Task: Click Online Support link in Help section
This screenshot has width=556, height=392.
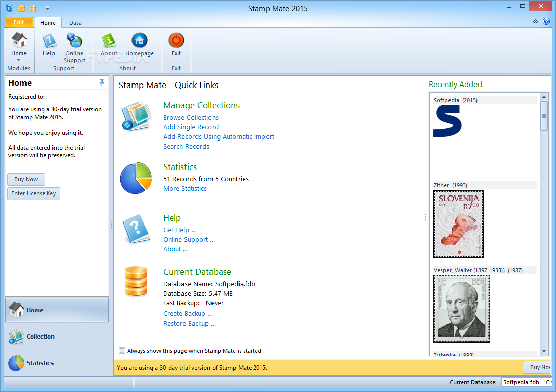Action: pos(189,240)
